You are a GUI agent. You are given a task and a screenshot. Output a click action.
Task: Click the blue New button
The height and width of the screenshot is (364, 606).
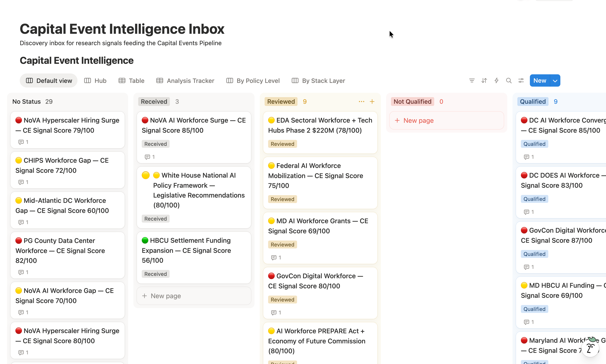(540, 81)
